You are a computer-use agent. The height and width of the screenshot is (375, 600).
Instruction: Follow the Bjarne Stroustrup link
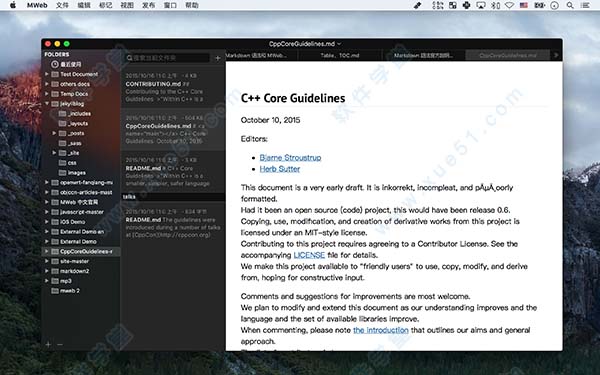tap(290, 158)
